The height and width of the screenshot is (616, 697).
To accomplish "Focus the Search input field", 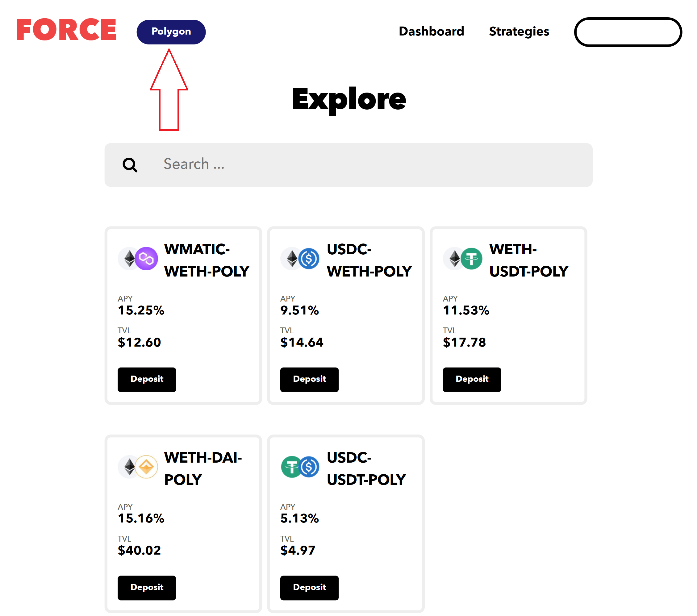I will pos(348,165).
